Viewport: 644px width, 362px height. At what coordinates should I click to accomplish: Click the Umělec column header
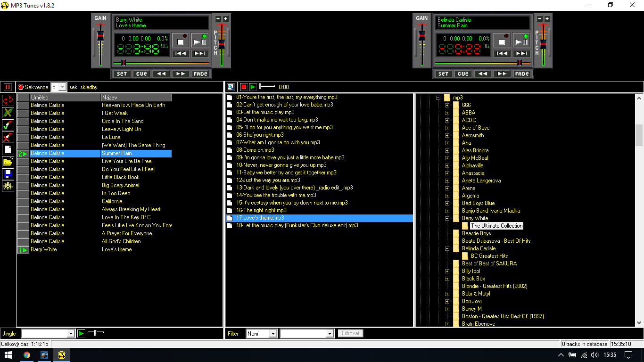click(65, 98)
